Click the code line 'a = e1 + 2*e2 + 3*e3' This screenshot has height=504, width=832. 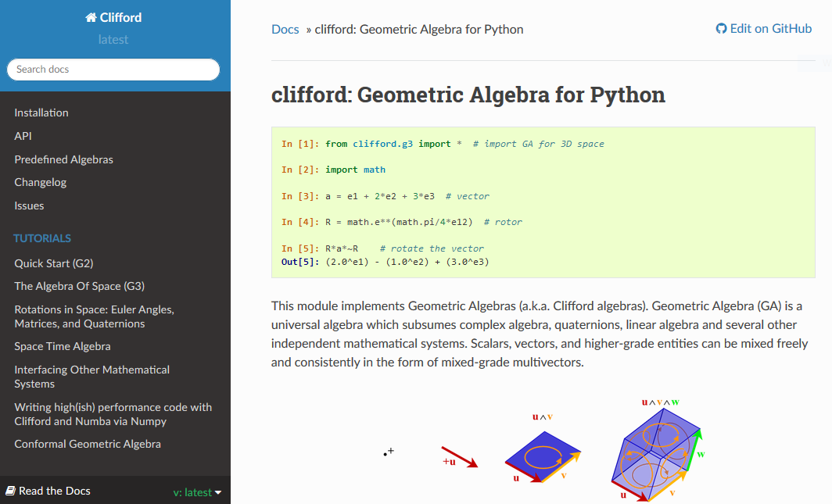380,196
